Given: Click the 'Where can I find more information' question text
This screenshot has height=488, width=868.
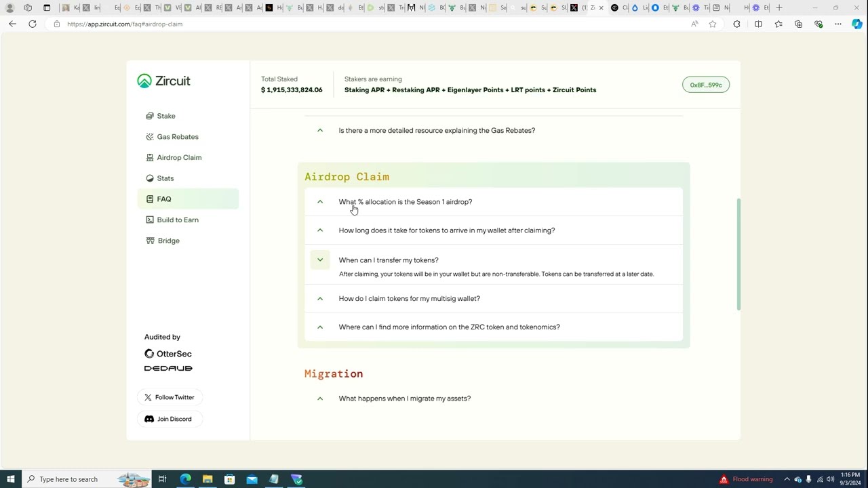Looking at the screenshot, I should click(x=450, y=327).
